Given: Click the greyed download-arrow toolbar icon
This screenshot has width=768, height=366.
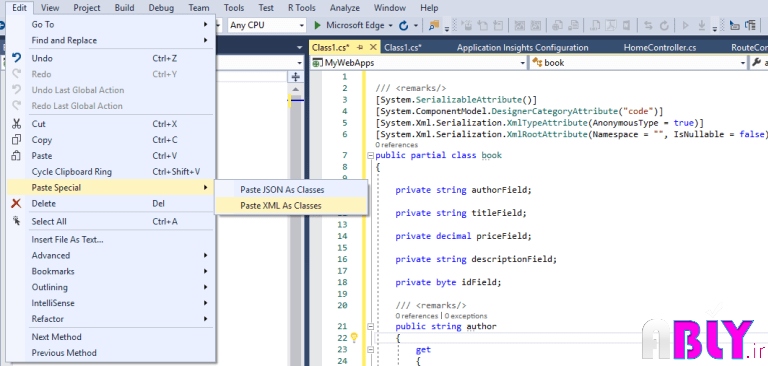Looking at the screenshot, I should (701, 25).
